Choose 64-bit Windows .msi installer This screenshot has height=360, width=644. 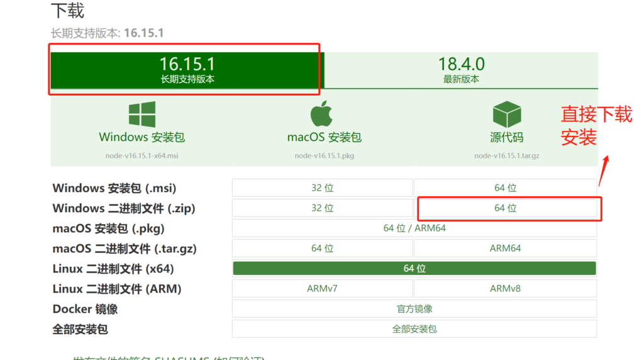click(505, 188)
